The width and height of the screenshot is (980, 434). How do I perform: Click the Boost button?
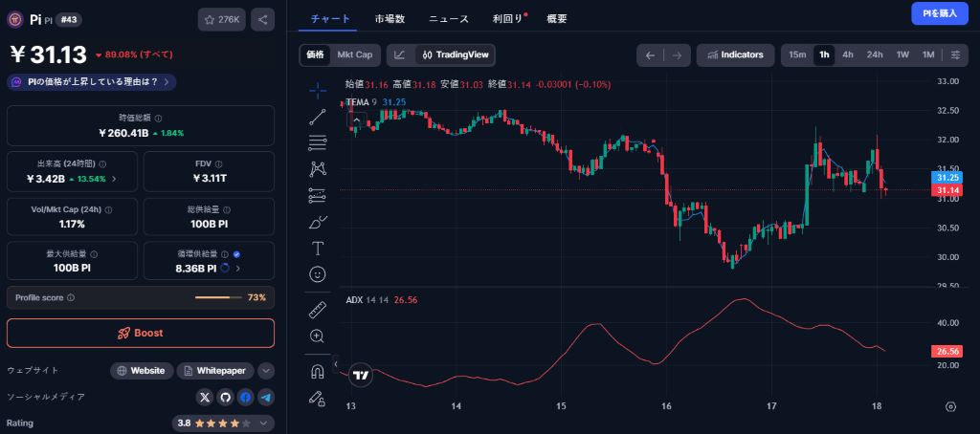pos(141,333)
